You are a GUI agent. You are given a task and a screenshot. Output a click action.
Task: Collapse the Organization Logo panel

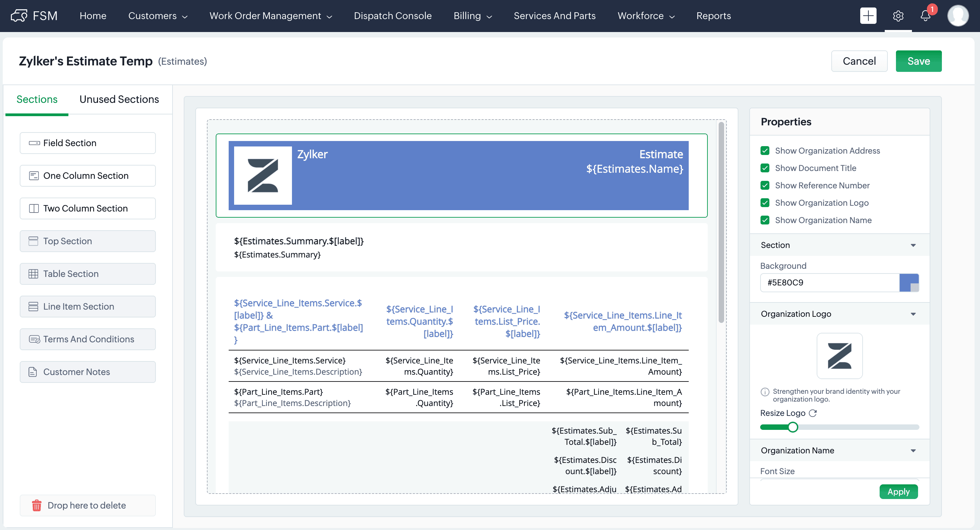(913, 314)
